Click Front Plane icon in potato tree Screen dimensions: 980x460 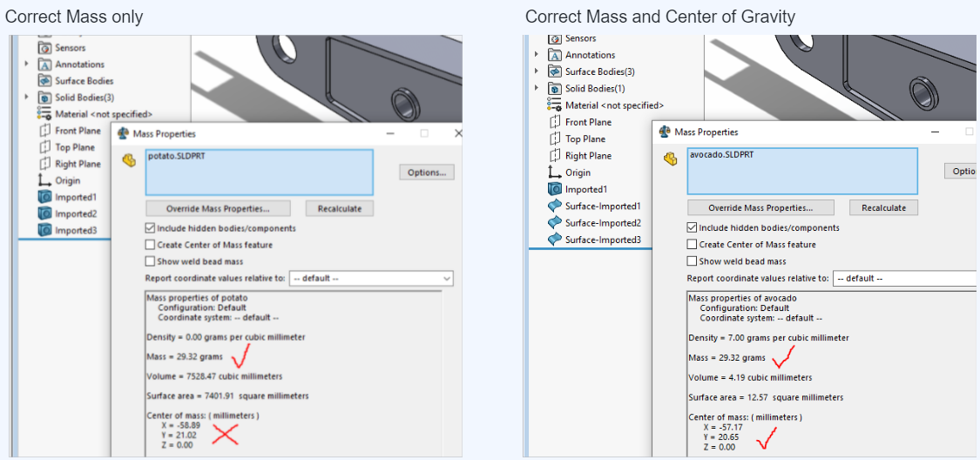point(44,131)
